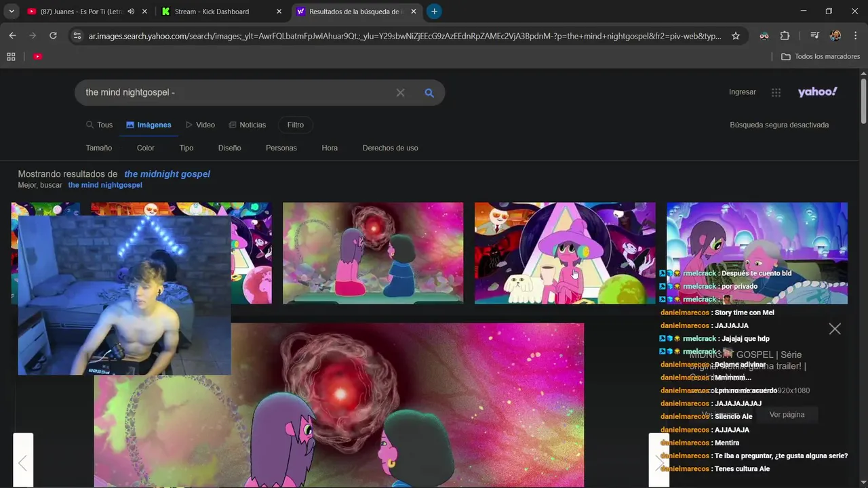868x488 pixels.
Task: Close the image preview with X
Action: coord(835,329)
